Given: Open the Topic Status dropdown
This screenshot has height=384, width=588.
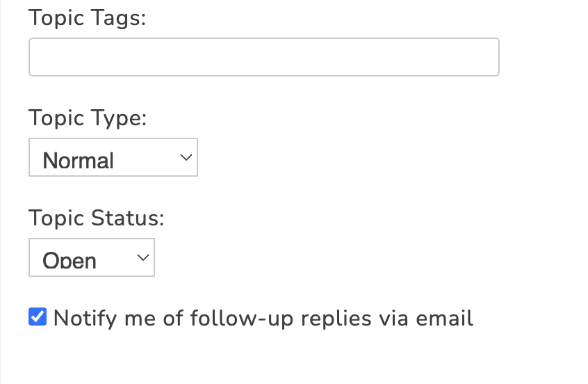Looking at the screenshot, I should click(x=91, y=257).
